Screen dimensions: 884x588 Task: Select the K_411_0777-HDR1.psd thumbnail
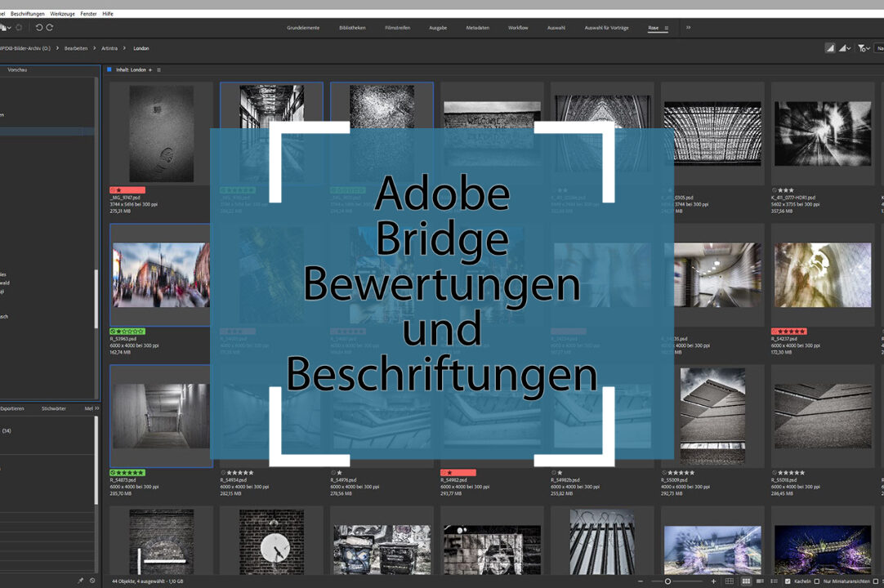click(823, 134)
